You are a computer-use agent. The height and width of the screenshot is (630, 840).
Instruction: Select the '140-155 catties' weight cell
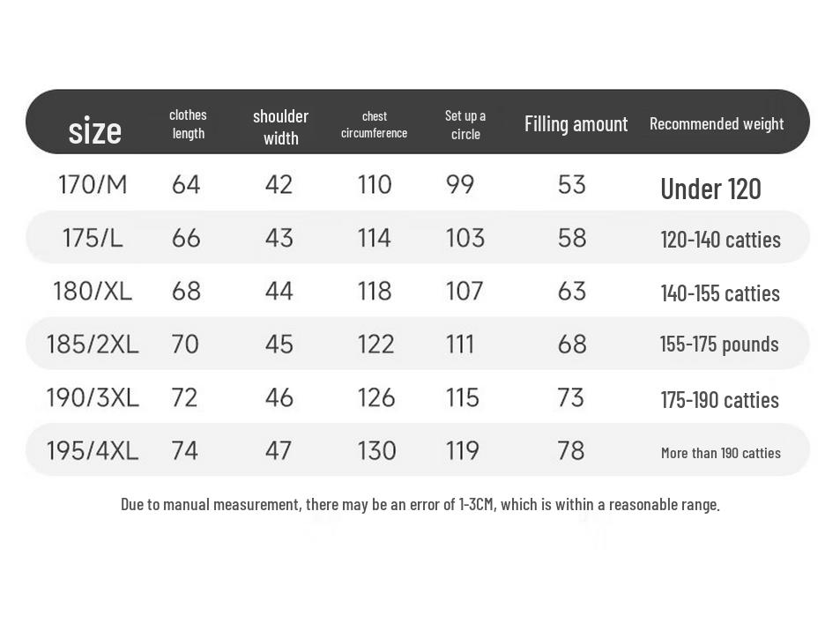coord(720,293)
